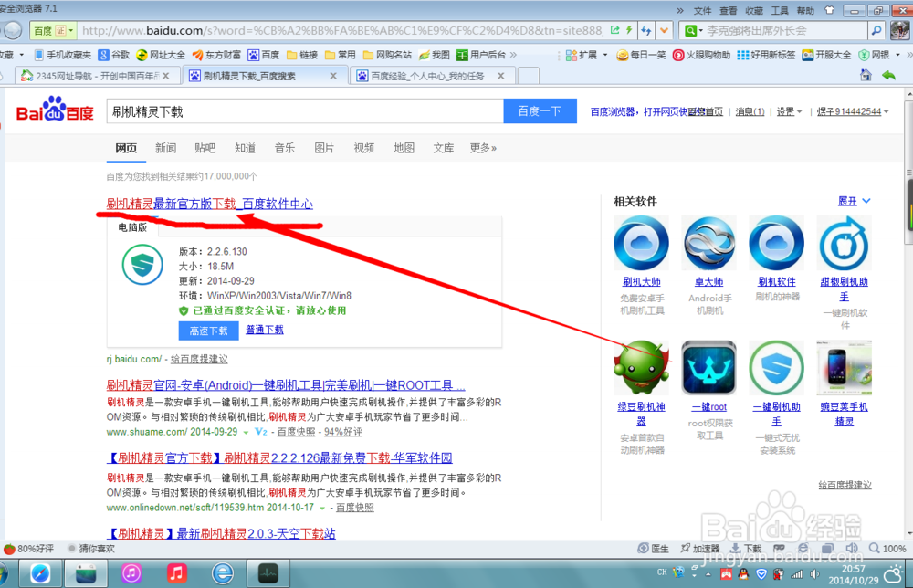Click the 100% zoom control in status bar
The height and width of the screenshot is (588, 913).
(x=887, y=549)
